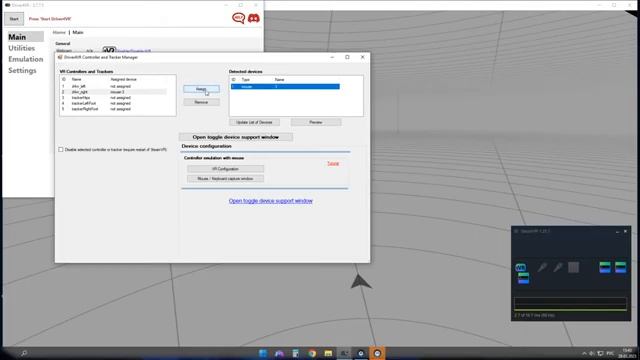Open File Explorer from the taskbar
This screenshot has height=360, width=640.
coord(328,353)
